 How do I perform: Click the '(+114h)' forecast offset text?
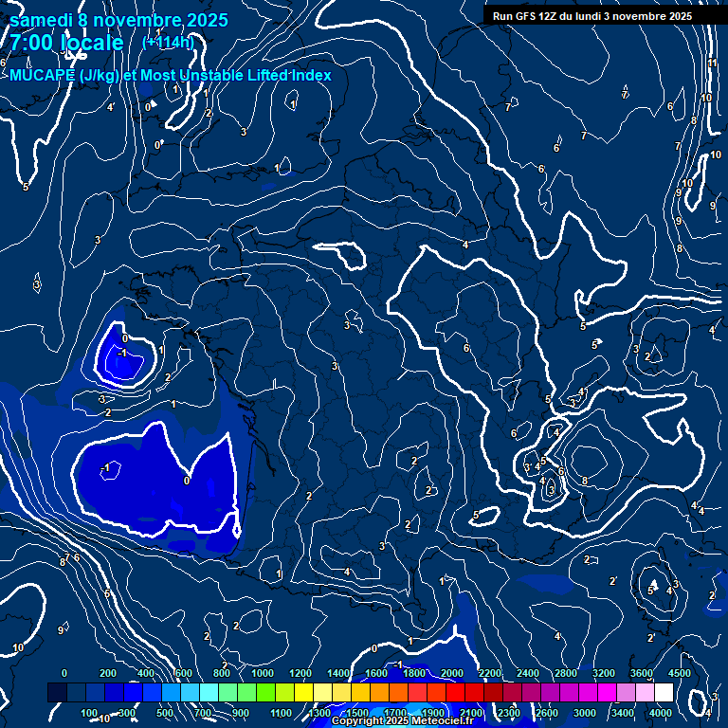168,43
